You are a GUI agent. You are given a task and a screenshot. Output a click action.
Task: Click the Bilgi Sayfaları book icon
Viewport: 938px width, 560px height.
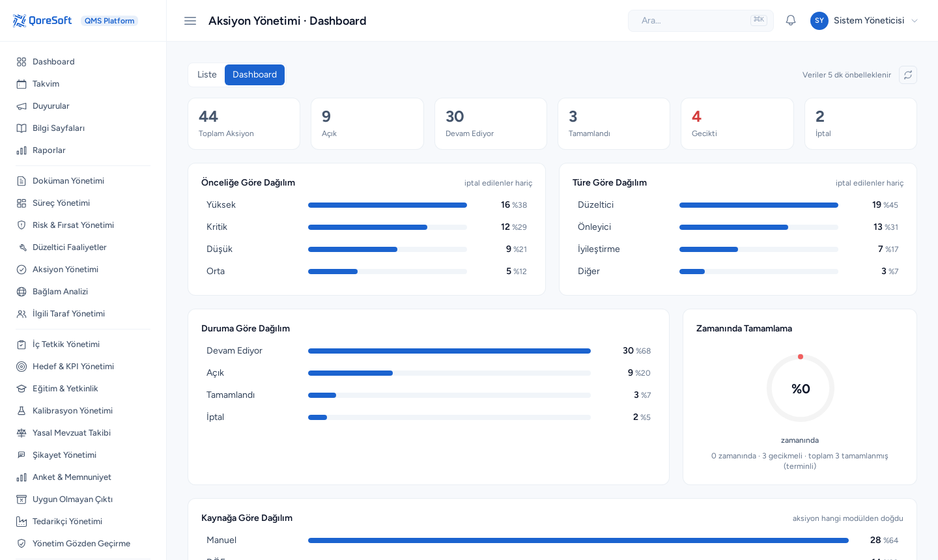pos(21,128)
